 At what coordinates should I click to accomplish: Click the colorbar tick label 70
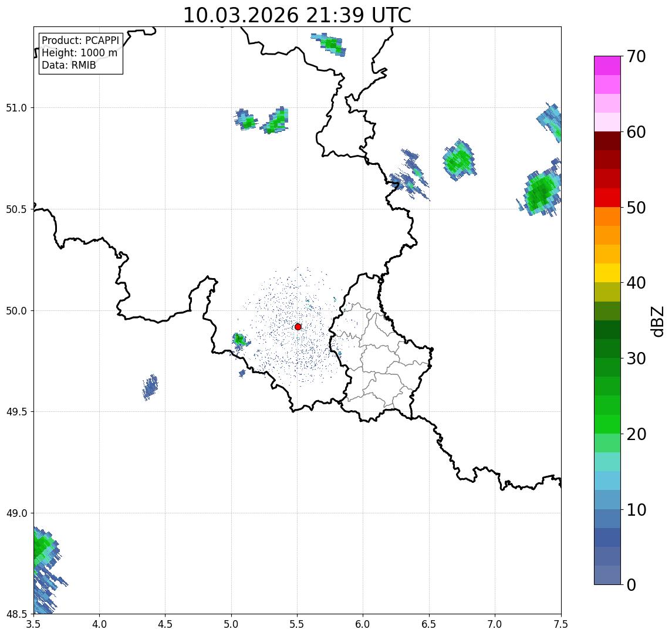pos(636,56)
